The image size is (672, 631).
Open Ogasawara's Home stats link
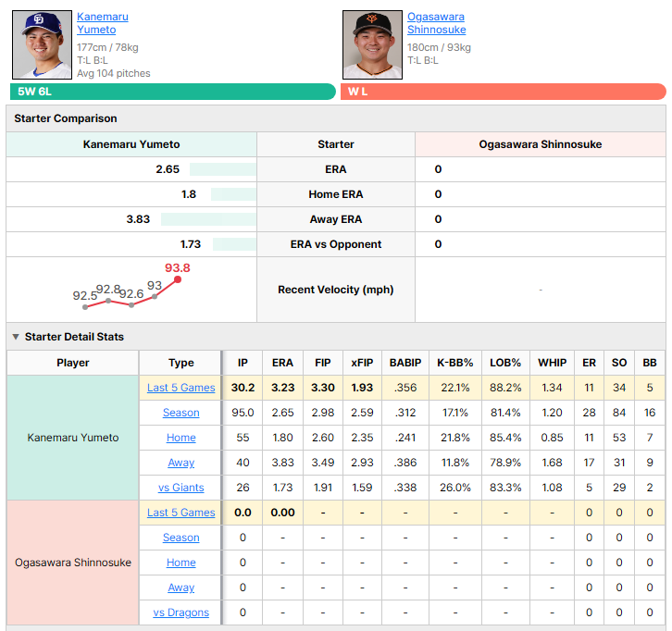[180, 563]
